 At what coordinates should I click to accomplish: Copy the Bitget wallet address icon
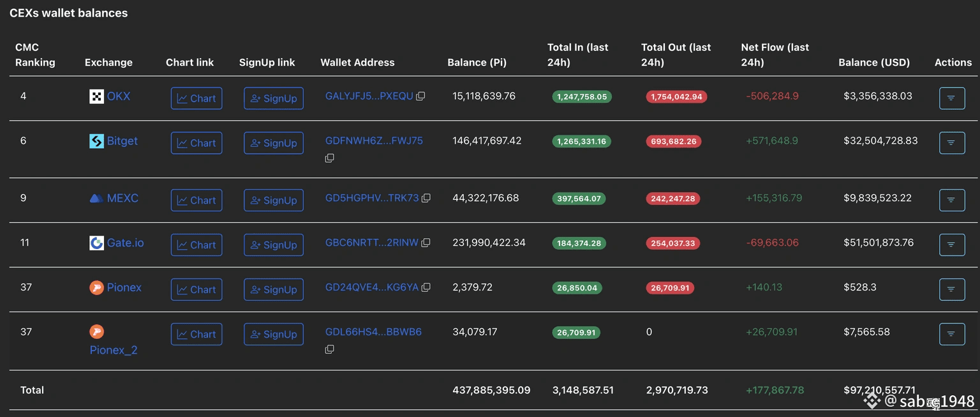click(329, 158)
